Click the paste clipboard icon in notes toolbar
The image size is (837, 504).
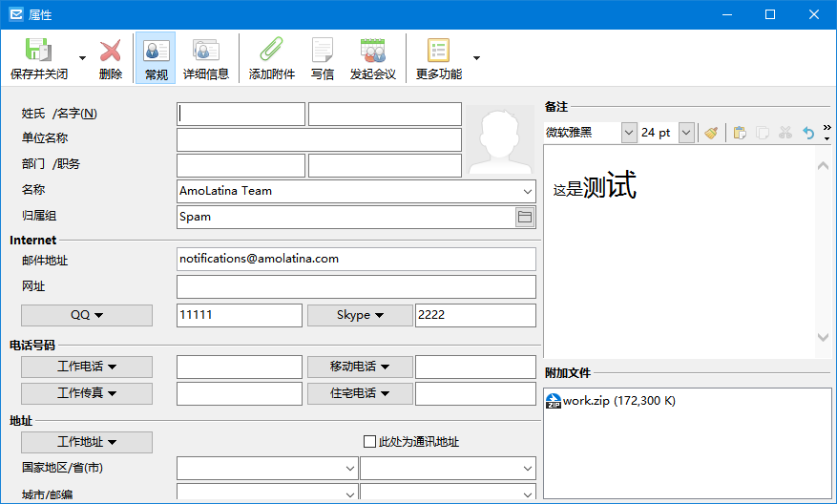(740, 133)
